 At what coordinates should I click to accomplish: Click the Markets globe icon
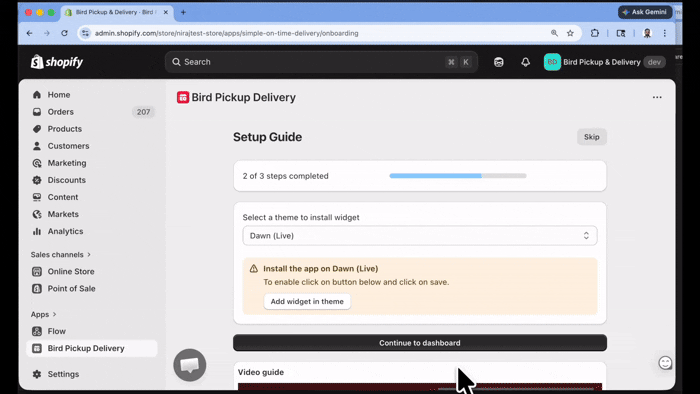pos(37,214)
